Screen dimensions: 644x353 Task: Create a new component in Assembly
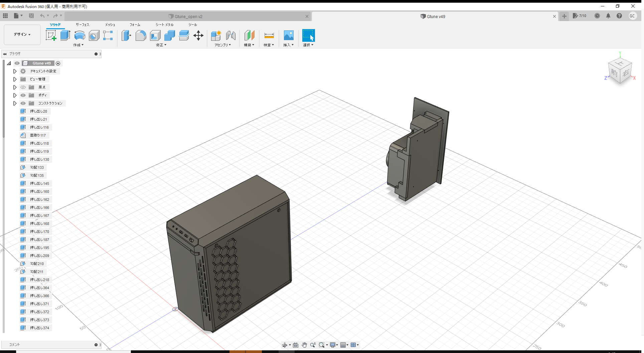click(216, 35)
